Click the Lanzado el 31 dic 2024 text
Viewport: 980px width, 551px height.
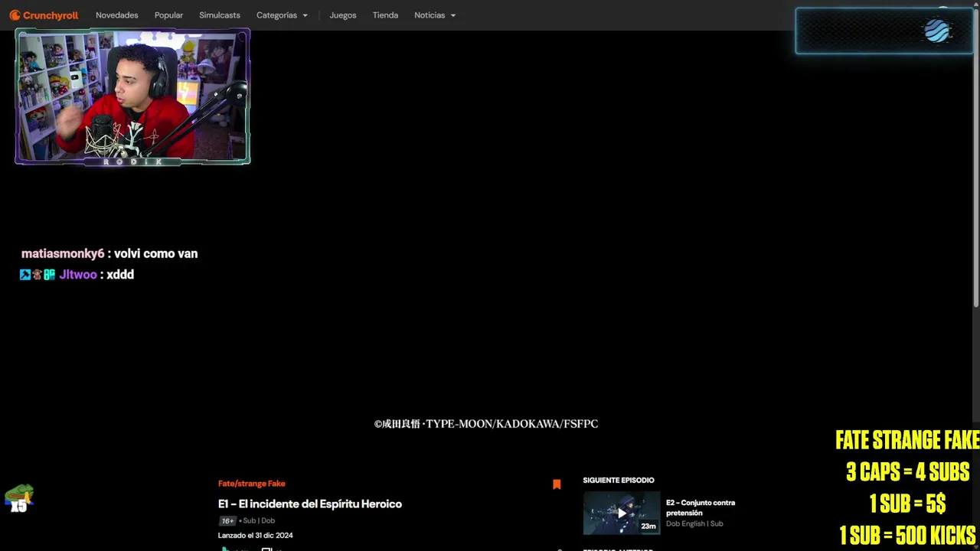tap(256, 536)
